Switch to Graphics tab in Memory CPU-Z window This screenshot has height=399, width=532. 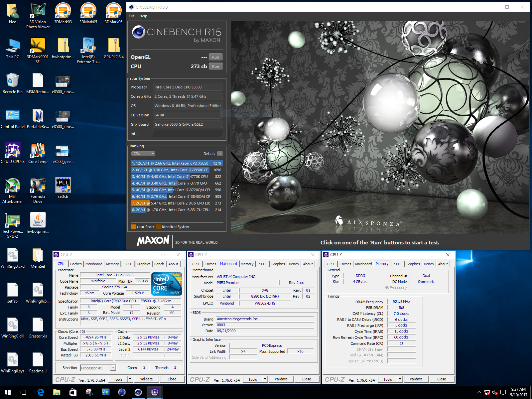tap(413, 264)
